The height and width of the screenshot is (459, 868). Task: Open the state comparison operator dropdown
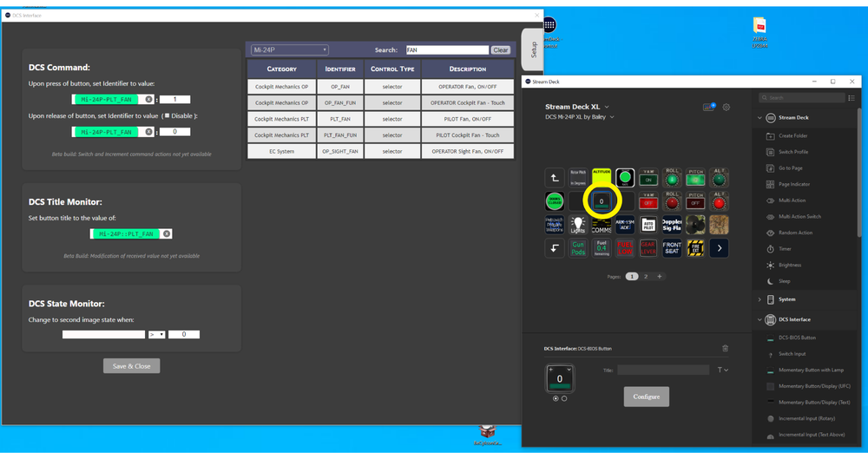tap(156, 334)
